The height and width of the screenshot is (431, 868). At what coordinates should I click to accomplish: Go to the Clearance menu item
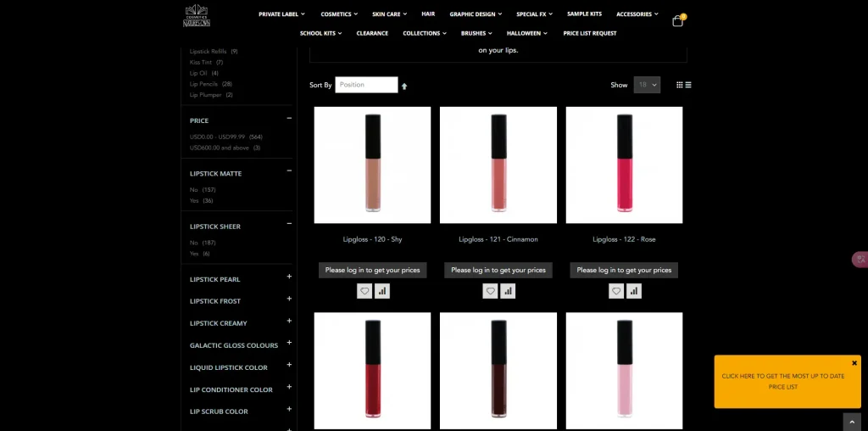click(x=372, y=33)
